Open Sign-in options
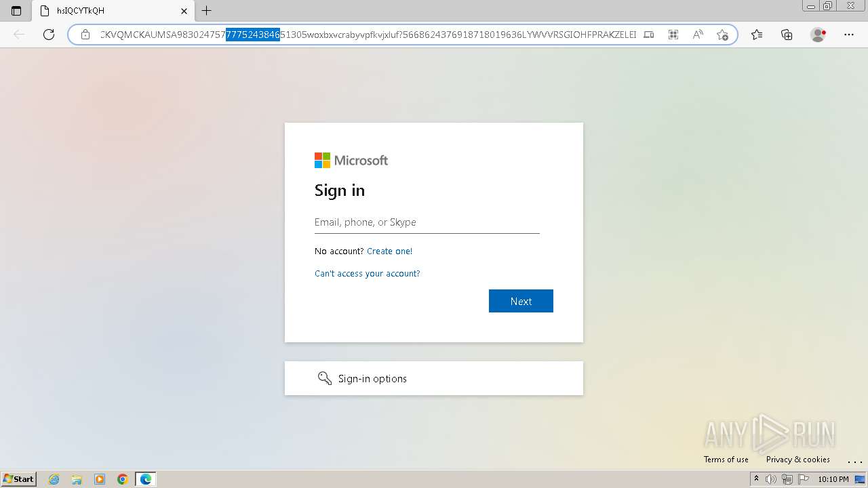Screen dimensions: 868x488 pyautogui.click(x=434, y=378)
